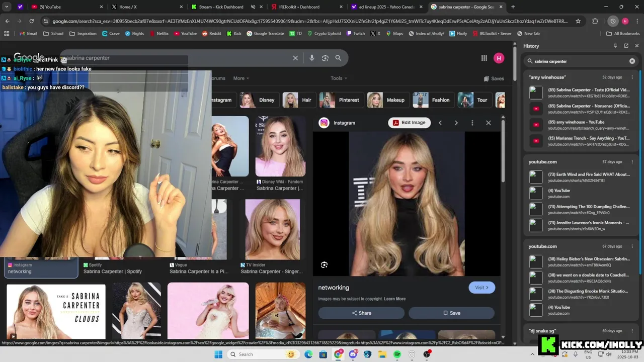Click the magnifier search icon in Google
The height and width of the screenshot is (362, 644).
pos(338,58)
